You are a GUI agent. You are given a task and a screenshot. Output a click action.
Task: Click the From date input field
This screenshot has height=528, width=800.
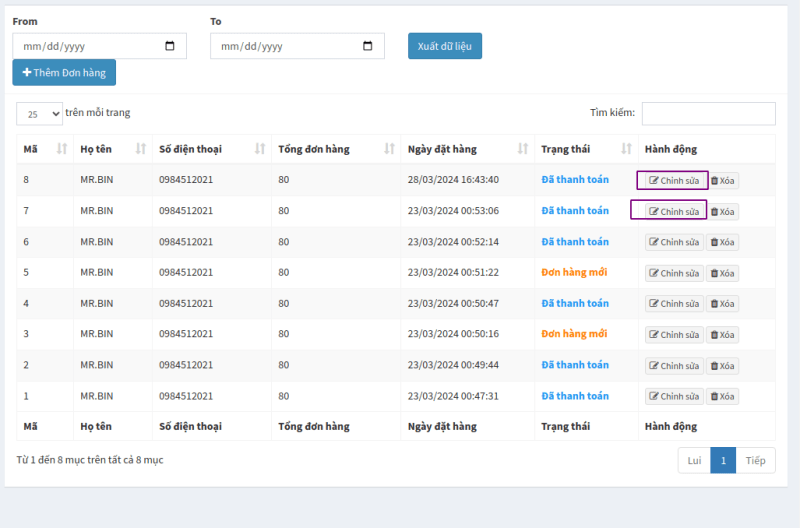(99, 46)
